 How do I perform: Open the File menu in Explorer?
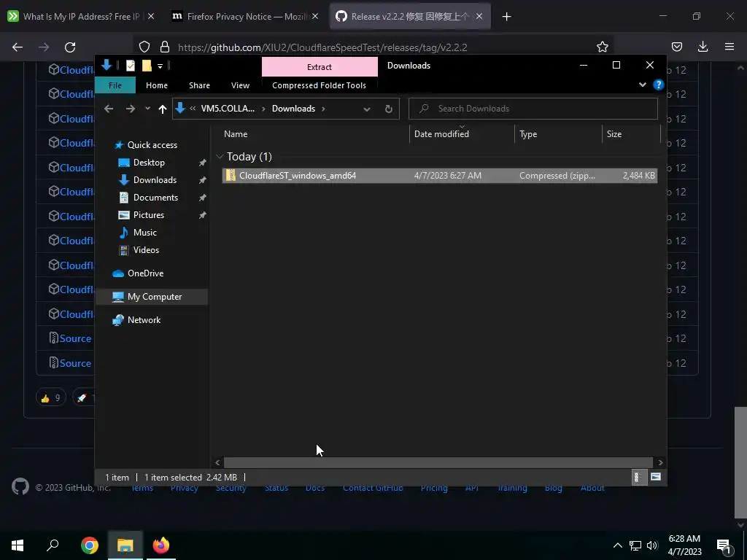115,85
